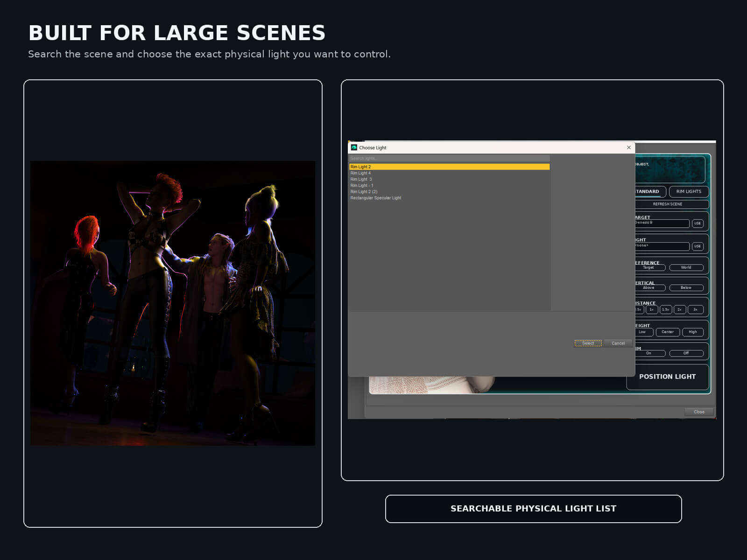This screenshot has height=560, width=747.
Task: Set vertical placement to Below
Action: click(686, 287)
